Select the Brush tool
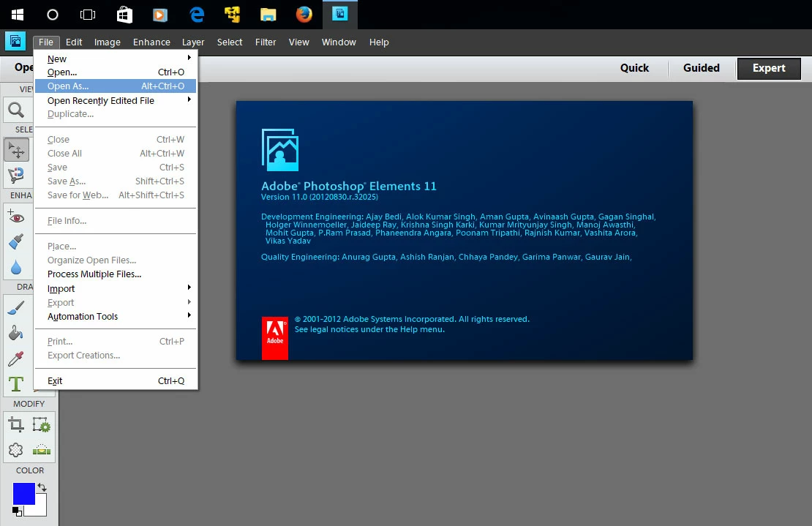The width and height of the screenshot is (812, 526). point(16,307)
